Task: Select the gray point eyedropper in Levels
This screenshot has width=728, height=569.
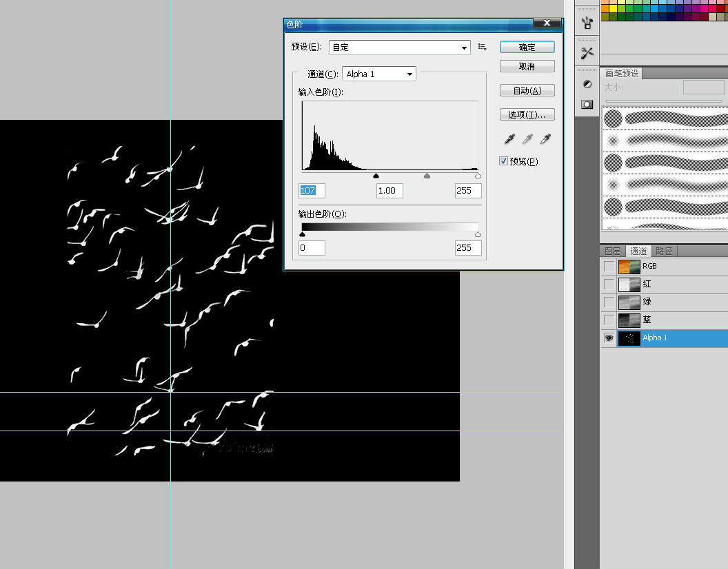Action: coord(527,138)
